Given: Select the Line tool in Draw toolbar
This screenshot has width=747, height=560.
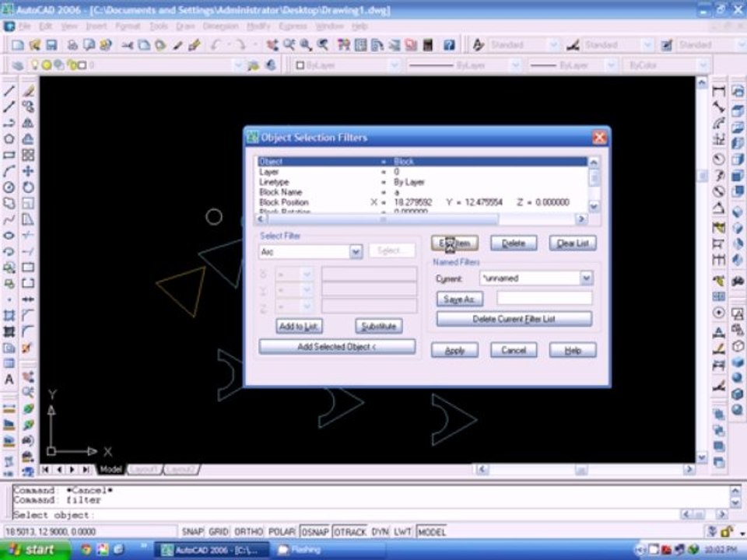Looking at the screenshot, I should coord(9,90).
